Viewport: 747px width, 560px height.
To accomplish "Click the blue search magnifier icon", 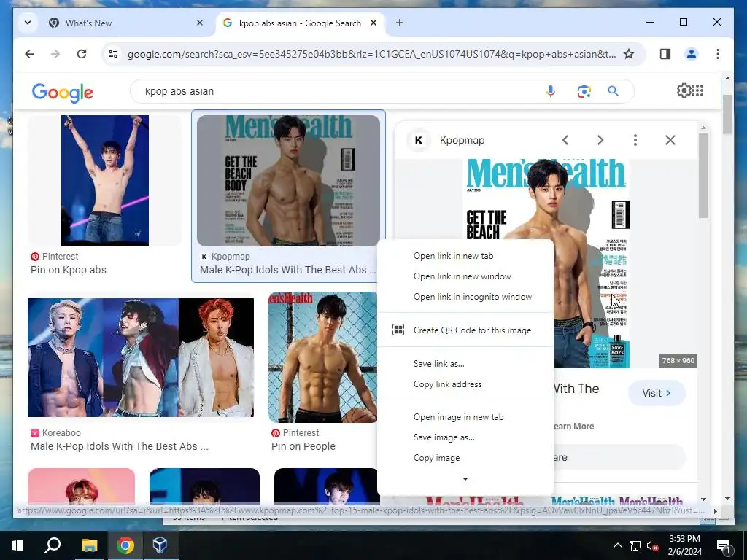I will (x=613, y=91).
